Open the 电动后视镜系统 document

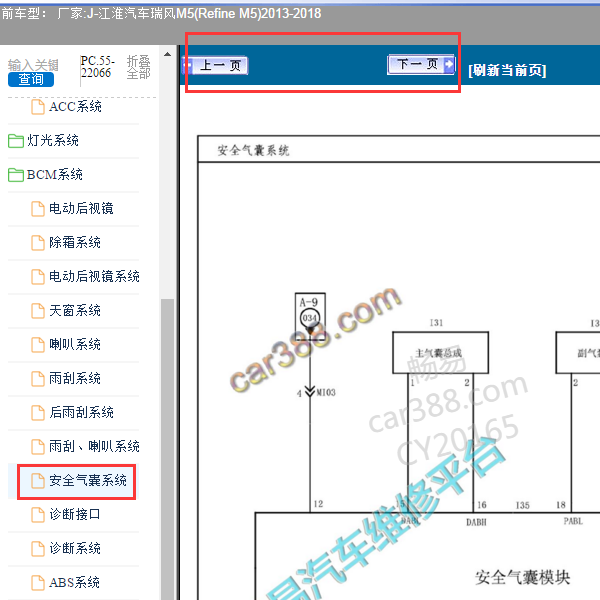(94, 276)
